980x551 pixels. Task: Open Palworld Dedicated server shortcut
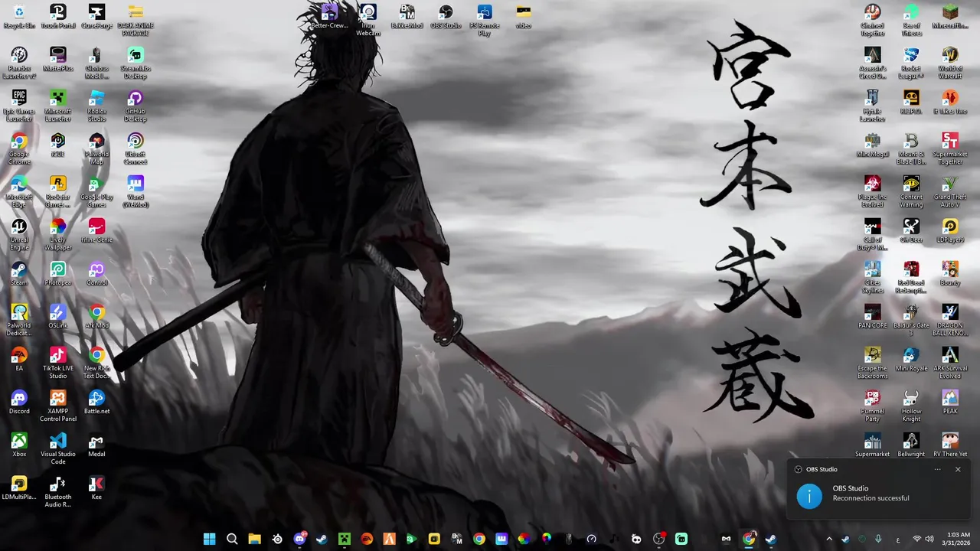point(19,321)
